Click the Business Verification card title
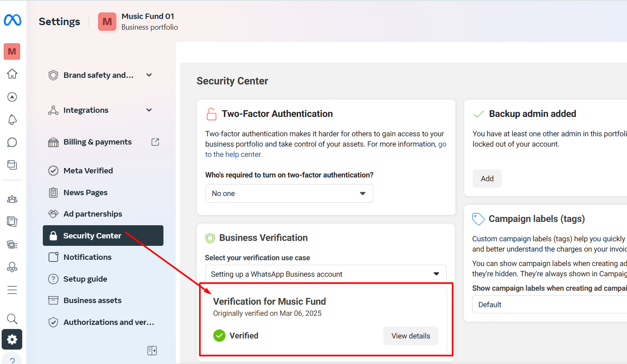The width and height of the screenshot is (627, 364). (263, 238)
